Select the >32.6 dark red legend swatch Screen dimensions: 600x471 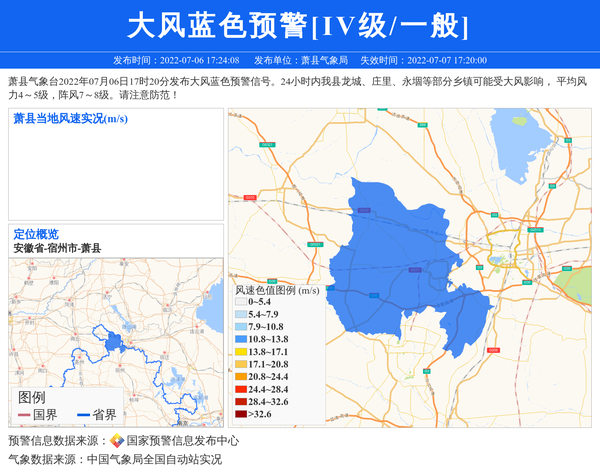tap(240, 414)
